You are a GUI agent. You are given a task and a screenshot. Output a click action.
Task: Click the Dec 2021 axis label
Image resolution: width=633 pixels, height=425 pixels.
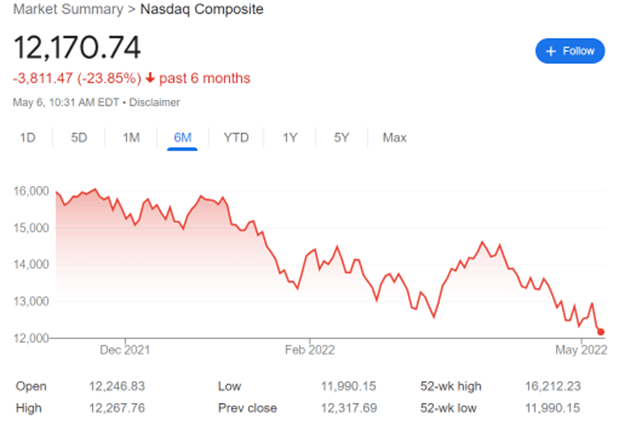click(x=126, y=350)
